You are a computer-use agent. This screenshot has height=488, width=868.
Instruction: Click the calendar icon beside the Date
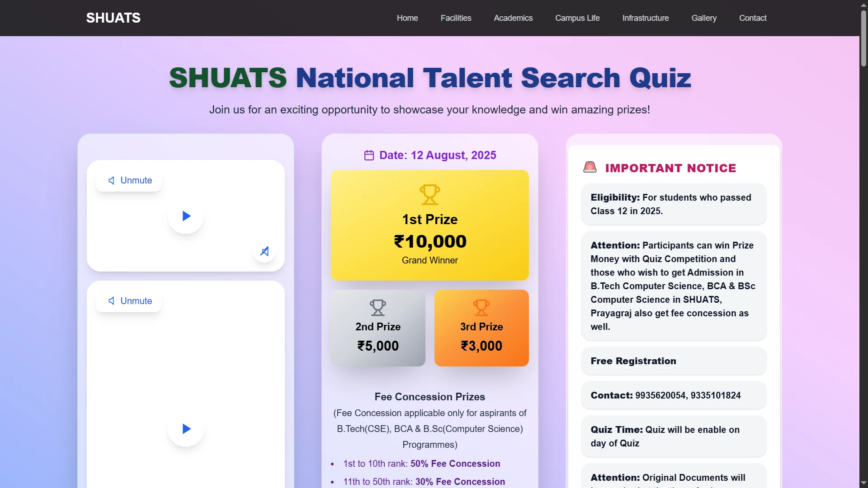[x=369, y=155]
